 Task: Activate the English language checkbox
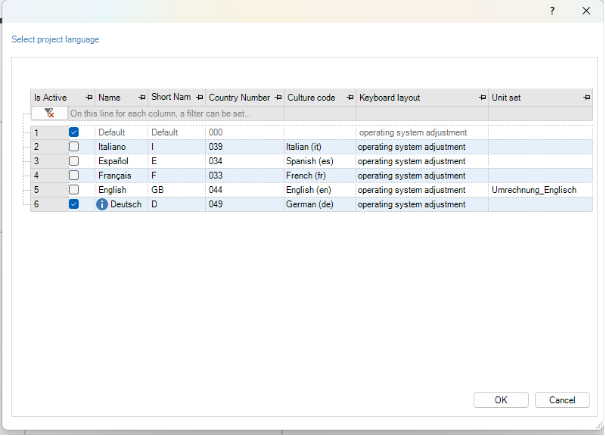(74, 189)
